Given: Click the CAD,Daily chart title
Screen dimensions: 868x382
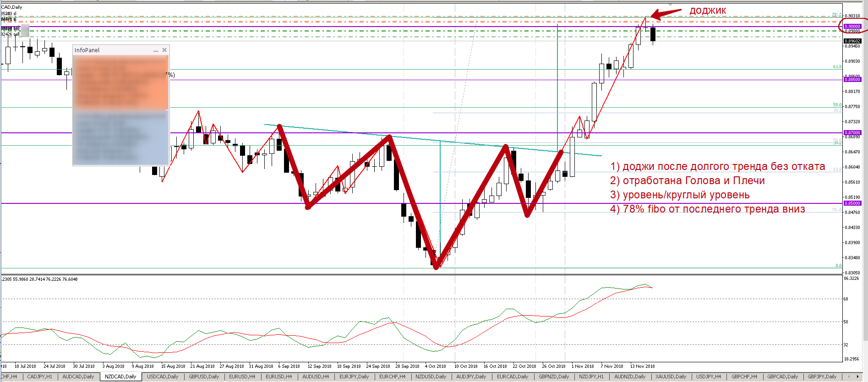Looking at the screenshot, I should tap(11, 7).
